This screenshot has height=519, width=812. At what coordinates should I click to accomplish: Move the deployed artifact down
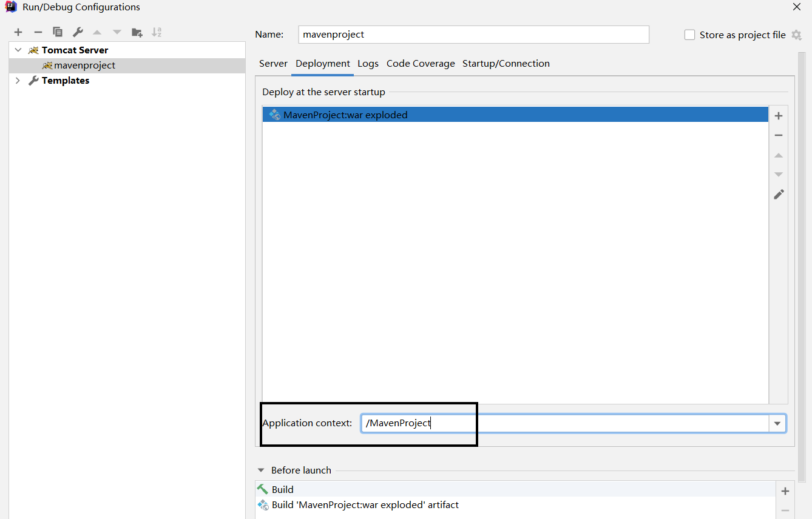(x=779, y=174)
